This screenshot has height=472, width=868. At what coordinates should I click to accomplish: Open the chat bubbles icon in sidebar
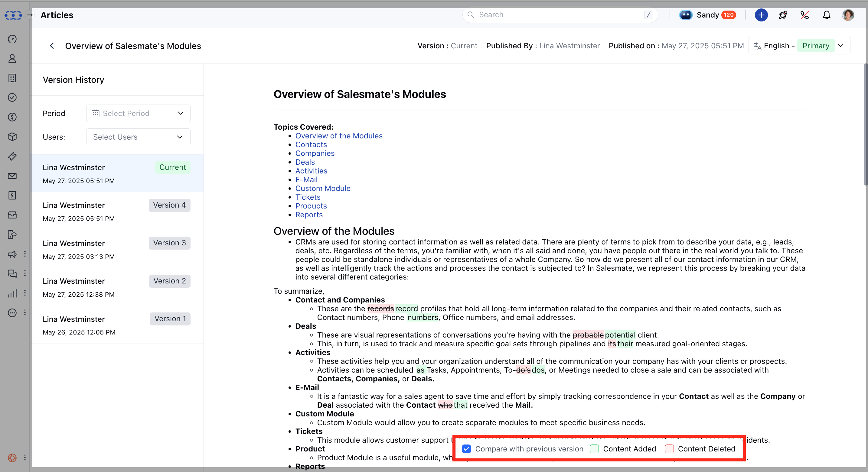pos(12,273)
